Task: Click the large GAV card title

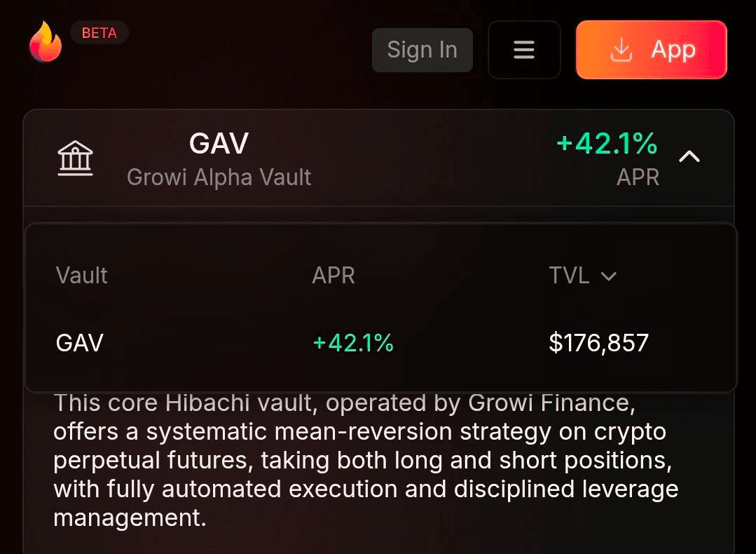Action: 219,144
